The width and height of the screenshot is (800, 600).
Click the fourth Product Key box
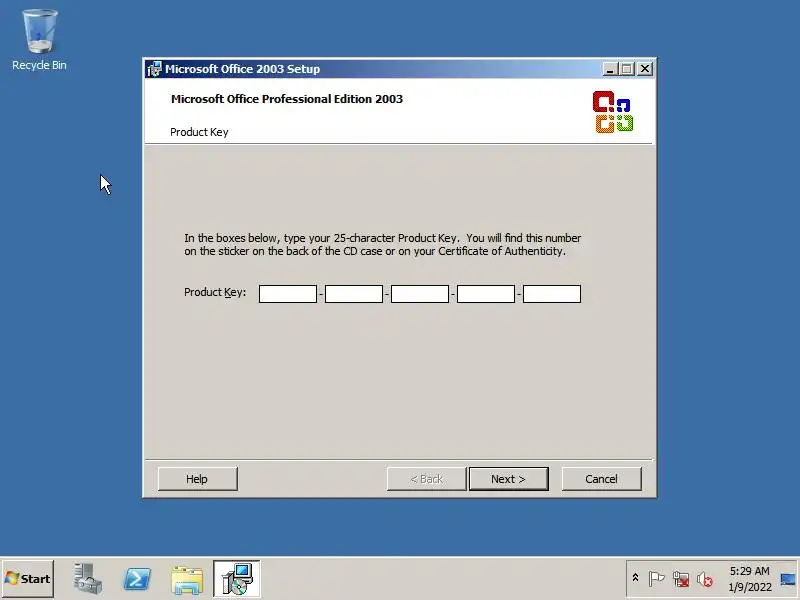coord(486,294)
